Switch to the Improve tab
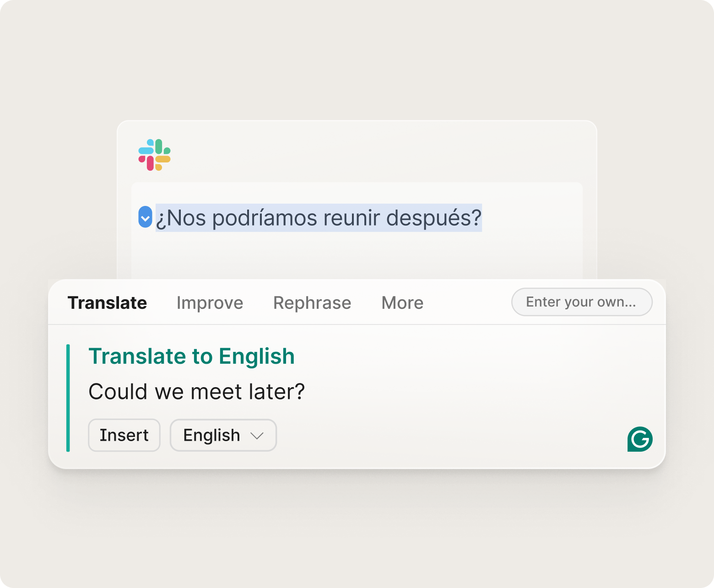This screenshot has width=714, height=588. point(210,303)
